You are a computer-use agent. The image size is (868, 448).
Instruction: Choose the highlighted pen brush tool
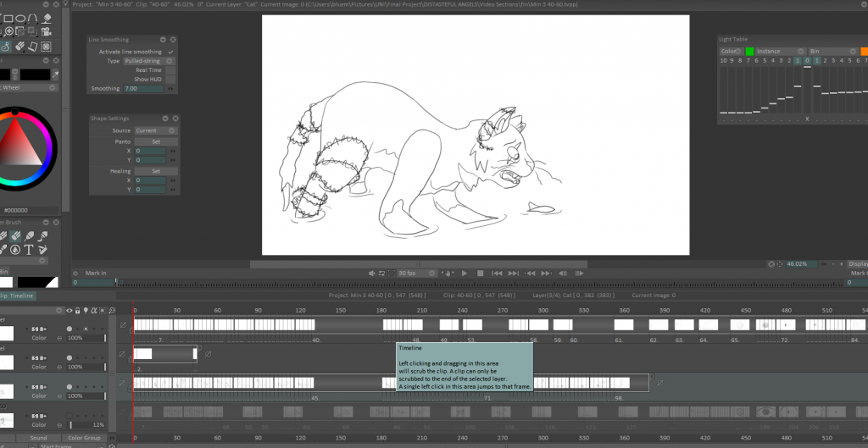click(15, 237)
